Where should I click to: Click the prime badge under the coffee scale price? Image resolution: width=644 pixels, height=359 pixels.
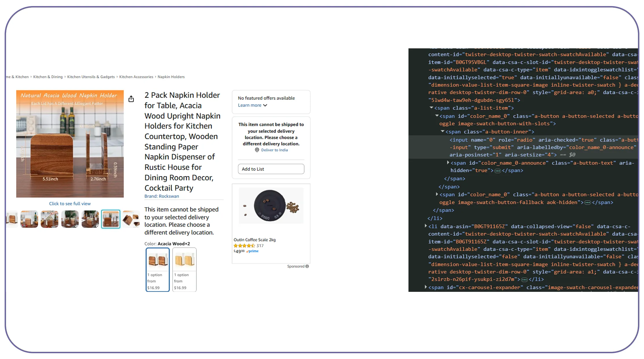pos(252,251)
